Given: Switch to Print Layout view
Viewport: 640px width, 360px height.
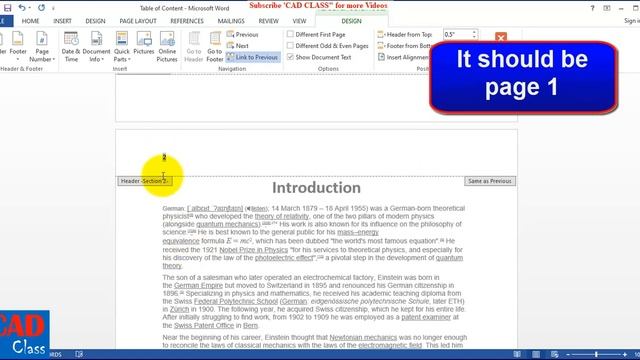Looking at the screenshot, I should [x=536, y=354].
